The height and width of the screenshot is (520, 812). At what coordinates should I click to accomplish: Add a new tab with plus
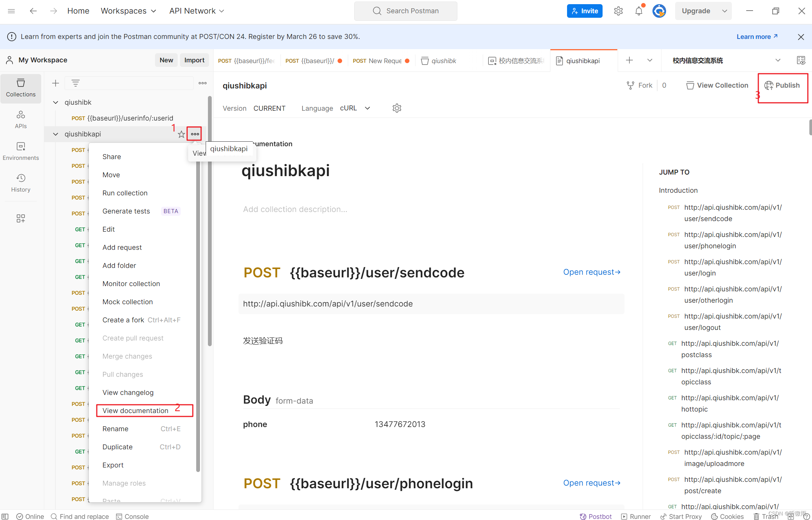(x=629, y=60)
